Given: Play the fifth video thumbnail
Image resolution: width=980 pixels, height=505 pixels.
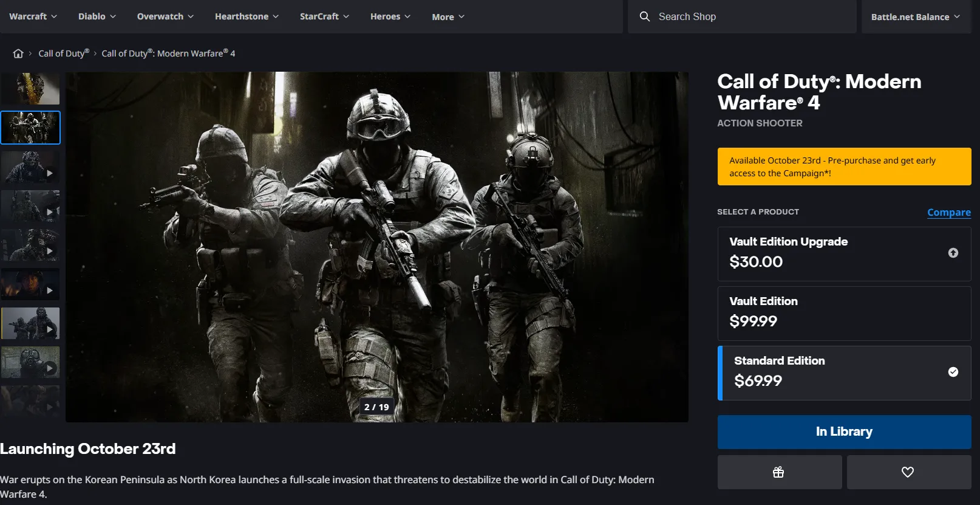Looking at the screenshot, I should pyautogui.click(x=30, y=246).
